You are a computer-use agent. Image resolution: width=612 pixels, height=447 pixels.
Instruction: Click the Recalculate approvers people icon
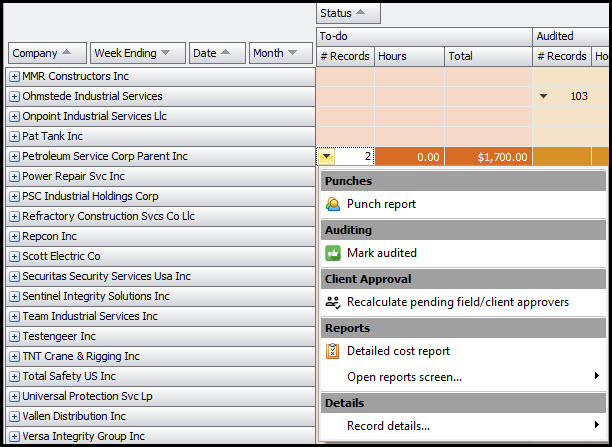[333, 302]
